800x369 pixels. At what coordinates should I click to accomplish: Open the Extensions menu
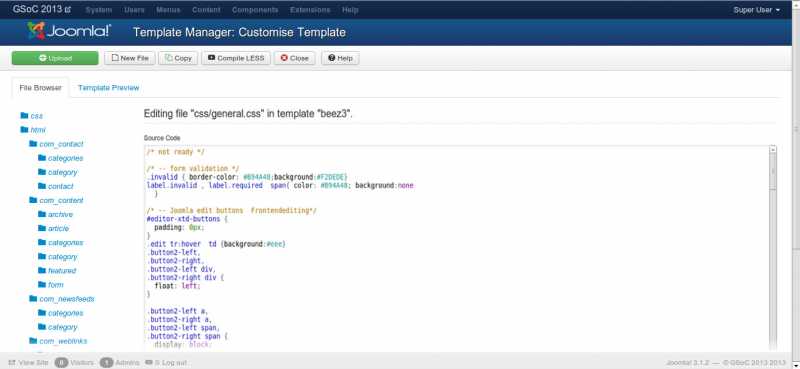click(310, 10)
